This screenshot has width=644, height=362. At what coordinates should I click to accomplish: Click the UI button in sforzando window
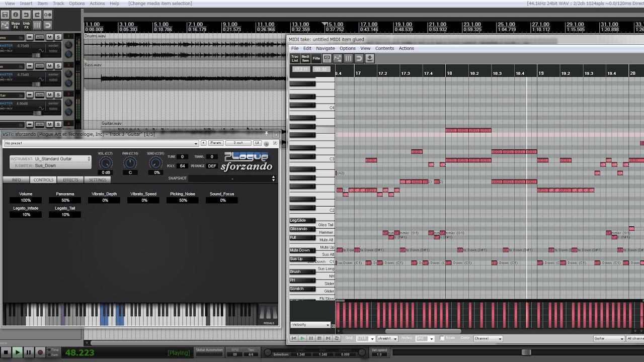257,143
